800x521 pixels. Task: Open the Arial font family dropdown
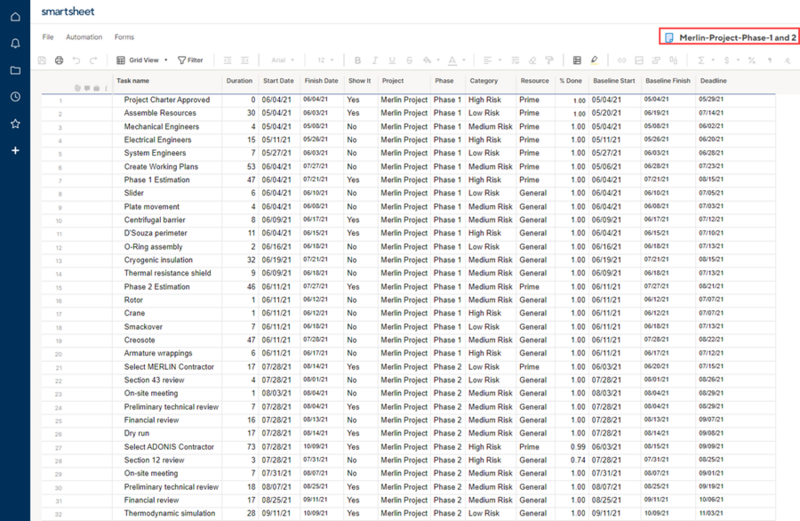[x=283, y=60]
